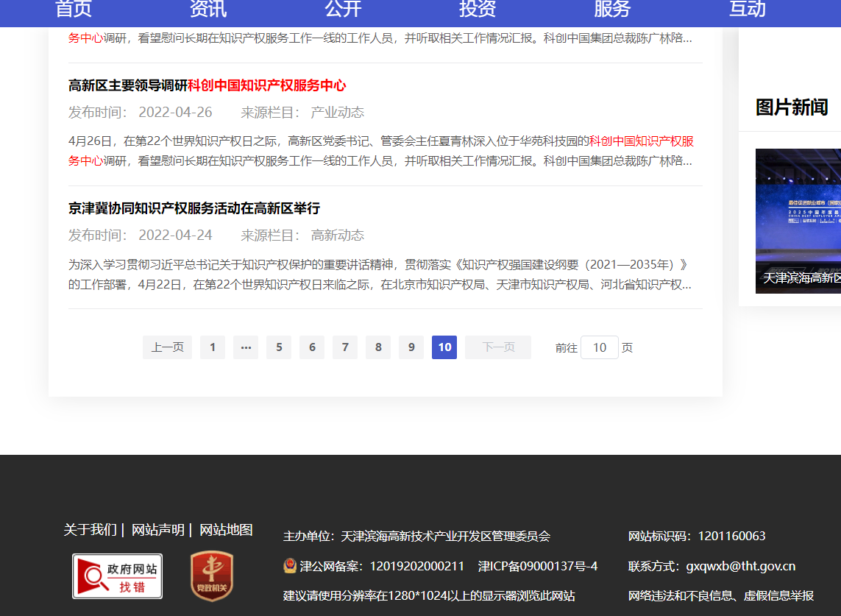The height and width of the screenshot is (616, 841).
Task: Click the 津ICP备09000137号-4 link
Action: [537, 566]
